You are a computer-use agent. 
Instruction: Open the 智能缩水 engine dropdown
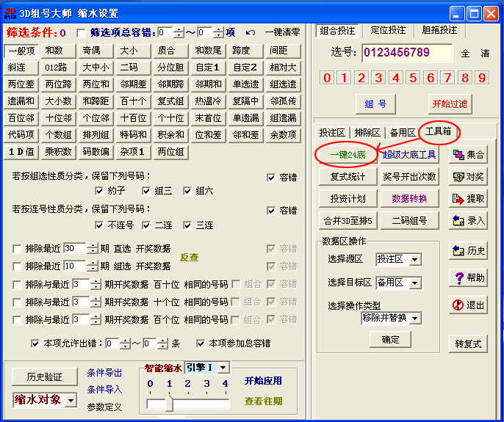(x=223, y=367)
